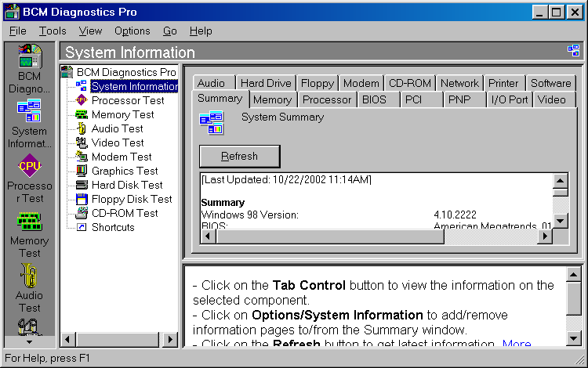This screenshot has width=588, height=368.
Task: Click the Audio Test tree icon
Action: pos(82,128)
